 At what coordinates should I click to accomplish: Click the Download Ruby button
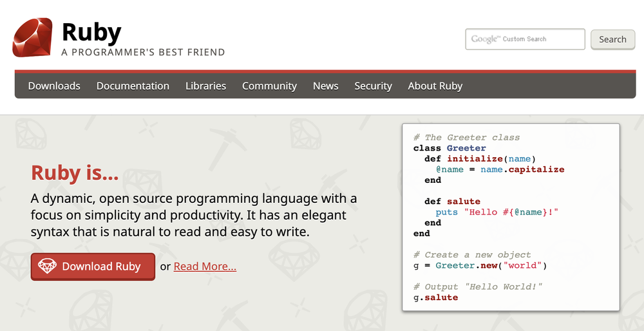coord(93,267)
